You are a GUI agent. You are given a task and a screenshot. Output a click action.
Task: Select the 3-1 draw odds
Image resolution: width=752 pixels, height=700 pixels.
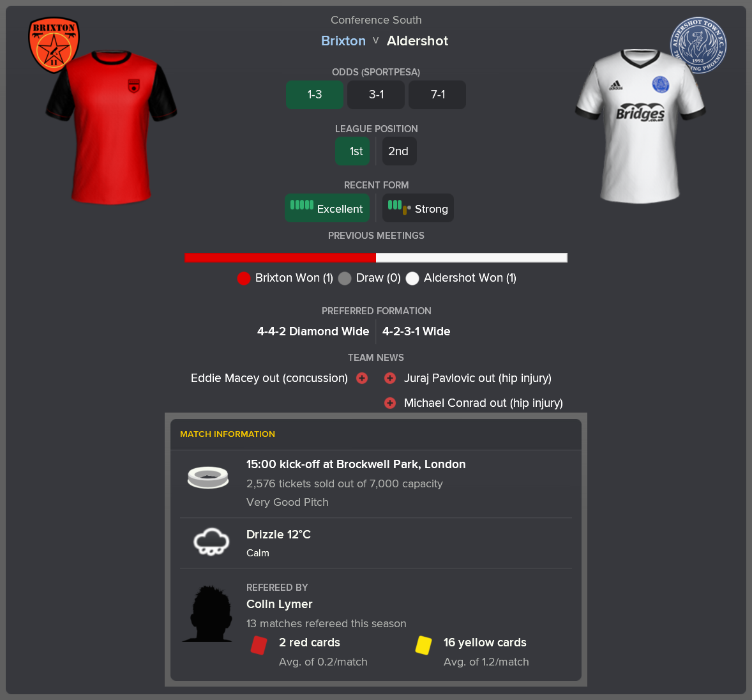pyautogui.click(x=376, y=95)
